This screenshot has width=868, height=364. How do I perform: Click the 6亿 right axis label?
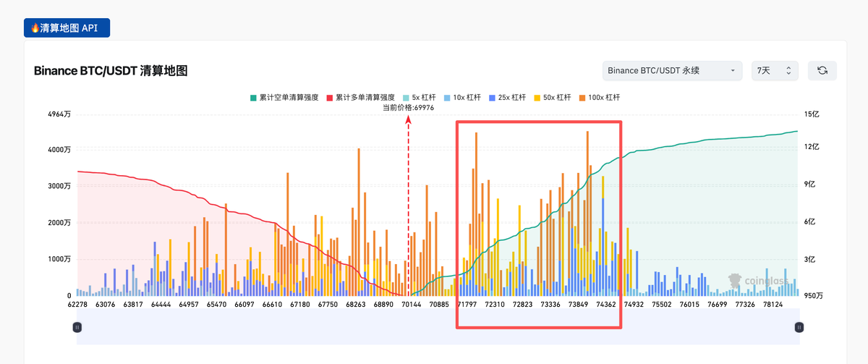[x=809, y=221]
